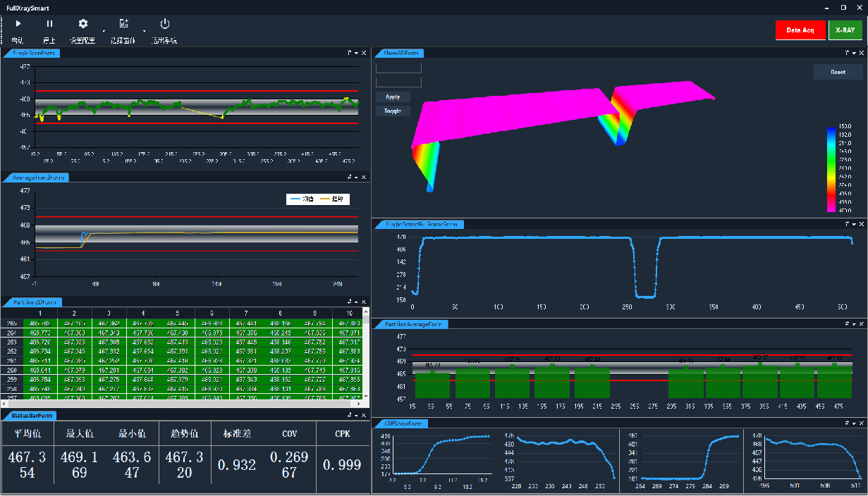868x496 pixels.
Task: Toggle the green X-RAY indicator
Action: click(x=845, y=30)
